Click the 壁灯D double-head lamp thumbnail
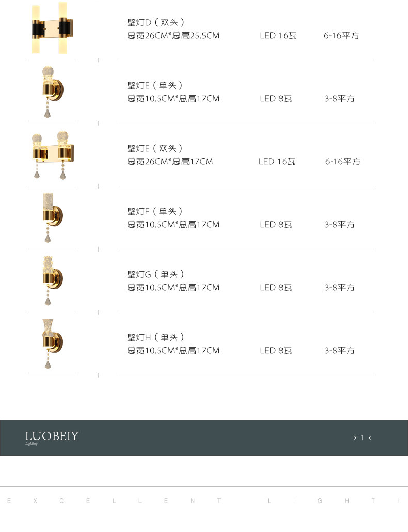The height and width of the screenshot is (532, 408). pos(52,28)
